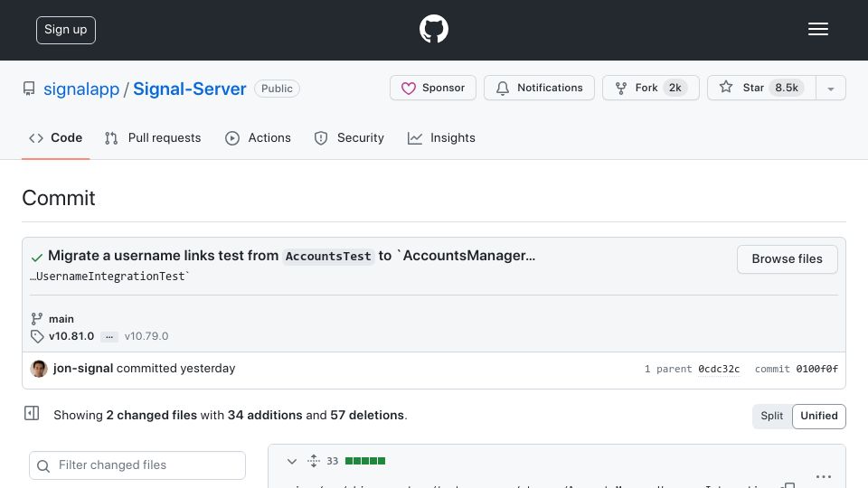Click the GitHub logo in header
The image size is (868, 488).
pyautogui.click(x=433, y=29)
